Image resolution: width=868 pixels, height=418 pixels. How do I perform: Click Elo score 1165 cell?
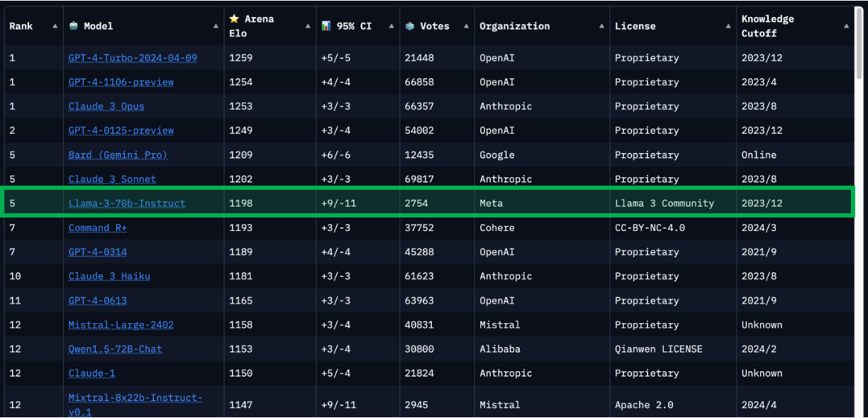point(240,300)
